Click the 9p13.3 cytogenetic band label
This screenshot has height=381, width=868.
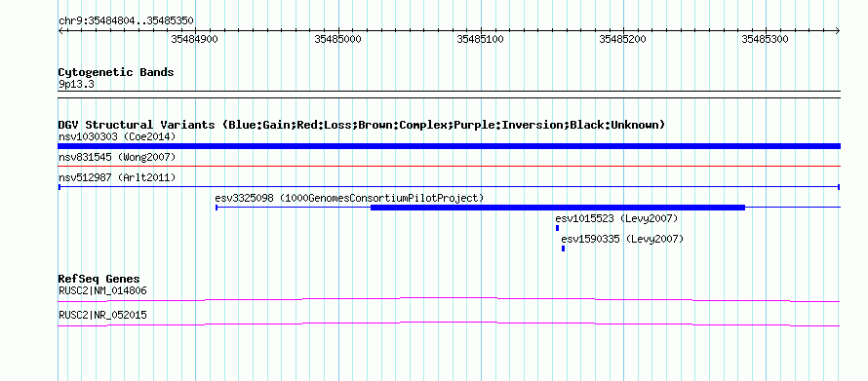click(x=76, y=85)
